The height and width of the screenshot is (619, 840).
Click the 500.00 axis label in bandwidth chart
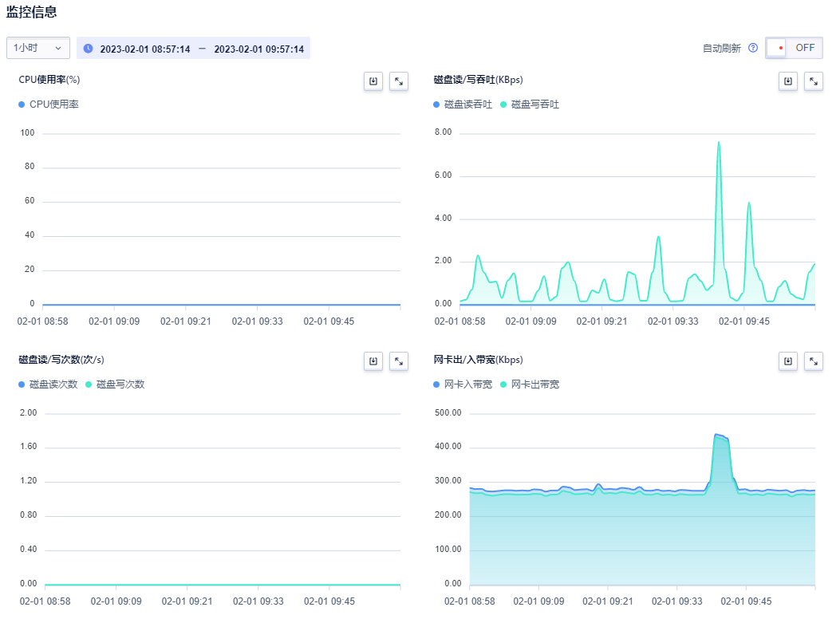[448, 413]
